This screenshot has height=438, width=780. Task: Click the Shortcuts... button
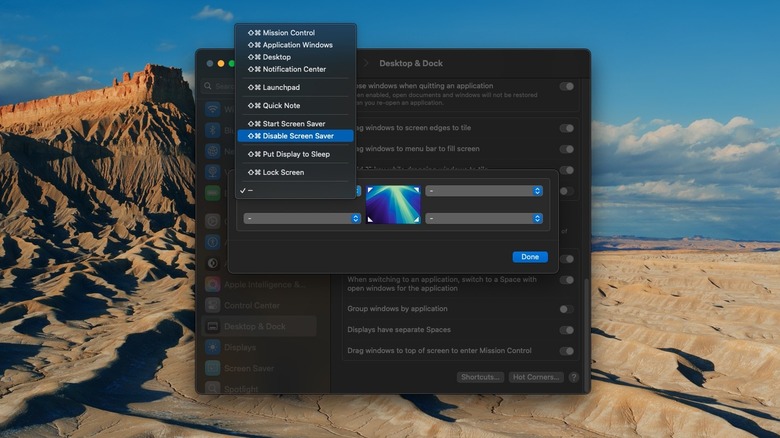(x=480, y=377)
